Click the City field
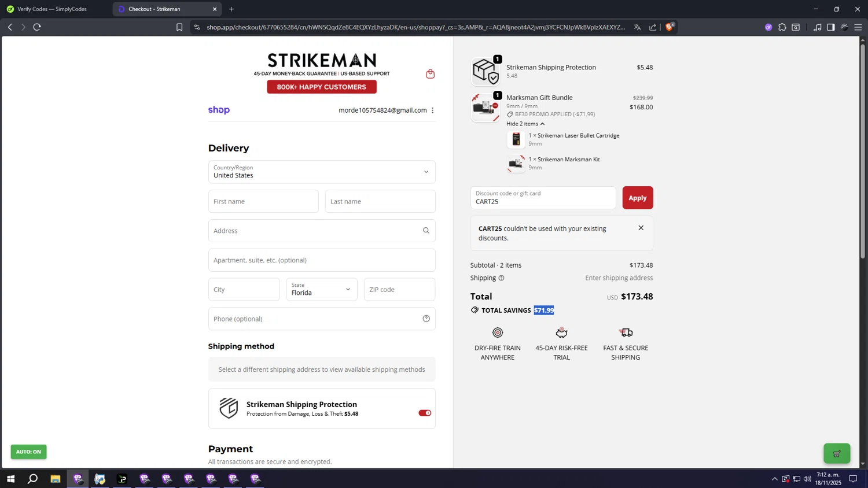The height and width of the screenshot is (488, 868). pyautogui.click(x=244, y=289)
